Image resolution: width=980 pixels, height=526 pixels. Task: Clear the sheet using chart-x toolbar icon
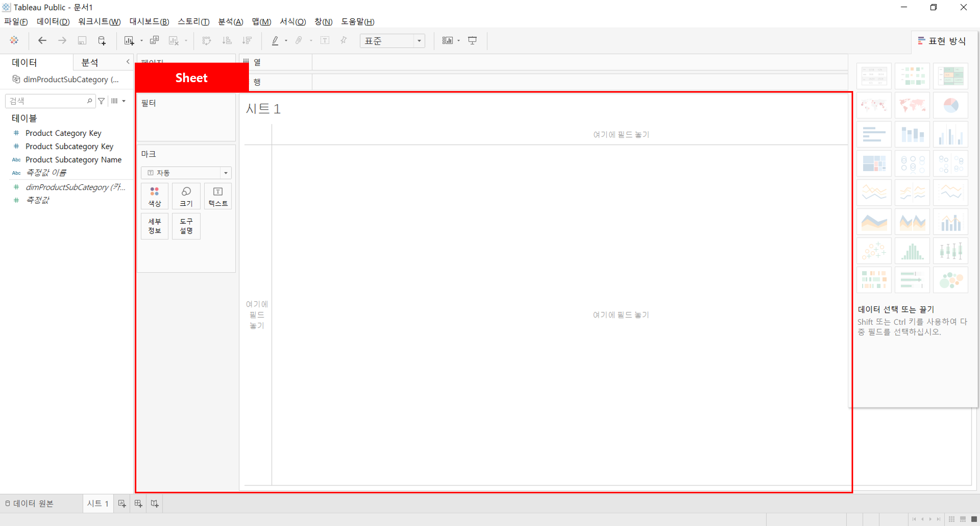pyautogui.click(x=174, y=41)
